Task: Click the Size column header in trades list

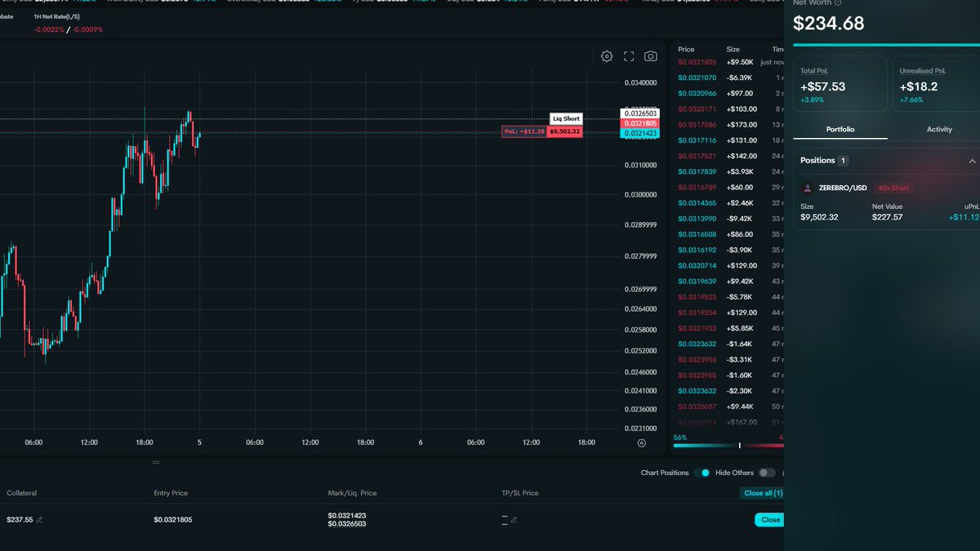Action: tap(733, 49)
